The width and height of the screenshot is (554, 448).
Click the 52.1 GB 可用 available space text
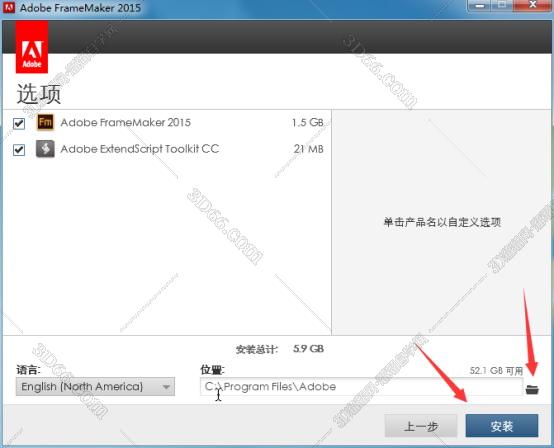tap(496, 371)
